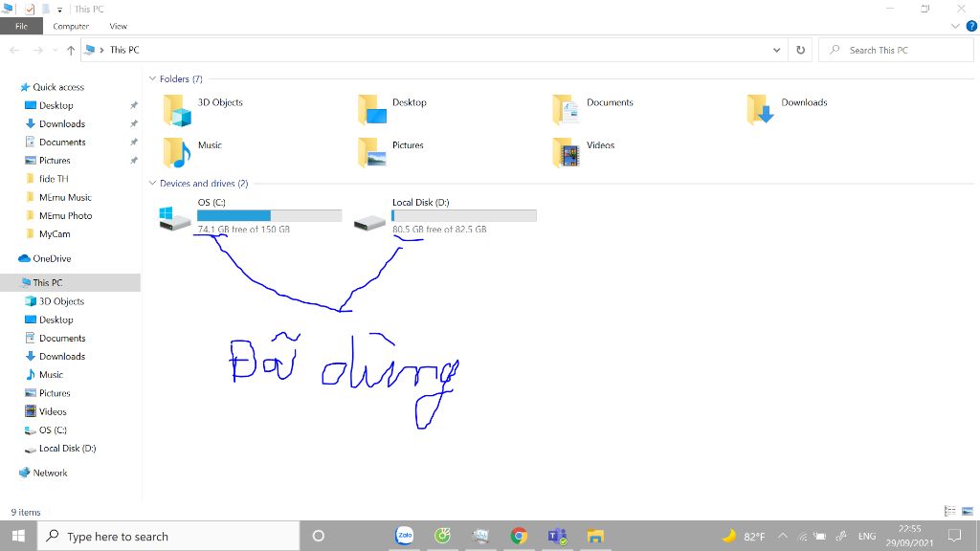
Task: Select OS (C:) in the navigation pane
Action: [53, 430]
